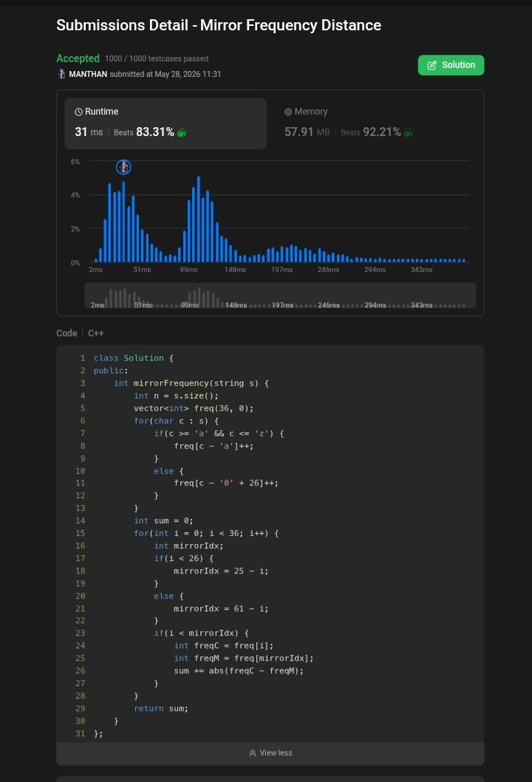Click line number 31 in code gutter
The image size is (532, 782).
[x=81, y=734]
